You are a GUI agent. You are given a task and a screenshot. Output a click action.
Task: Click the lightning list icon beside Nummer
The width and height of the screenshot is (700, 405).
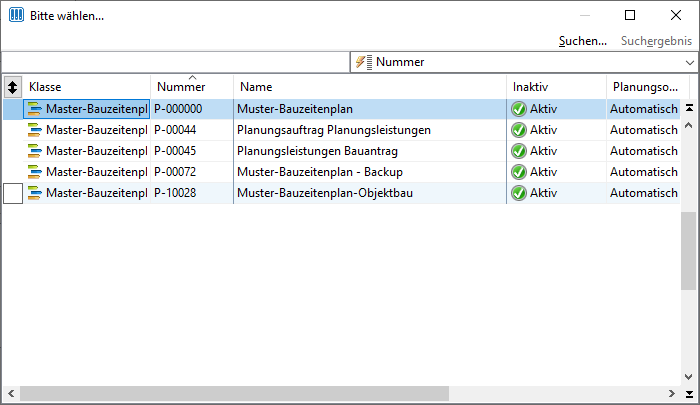coord(364,62)
